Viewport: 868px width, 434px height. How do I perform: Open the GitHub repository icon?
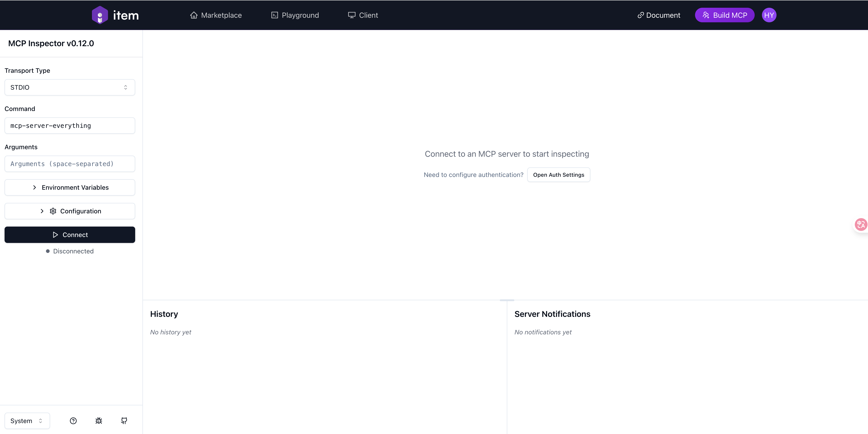[124, 421]
